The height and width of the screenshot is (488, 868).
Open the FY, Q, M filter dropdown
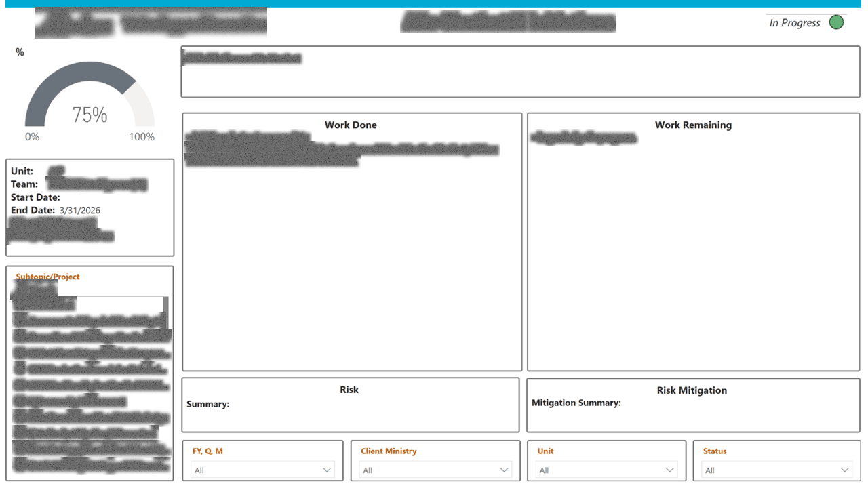click(263, 469)
